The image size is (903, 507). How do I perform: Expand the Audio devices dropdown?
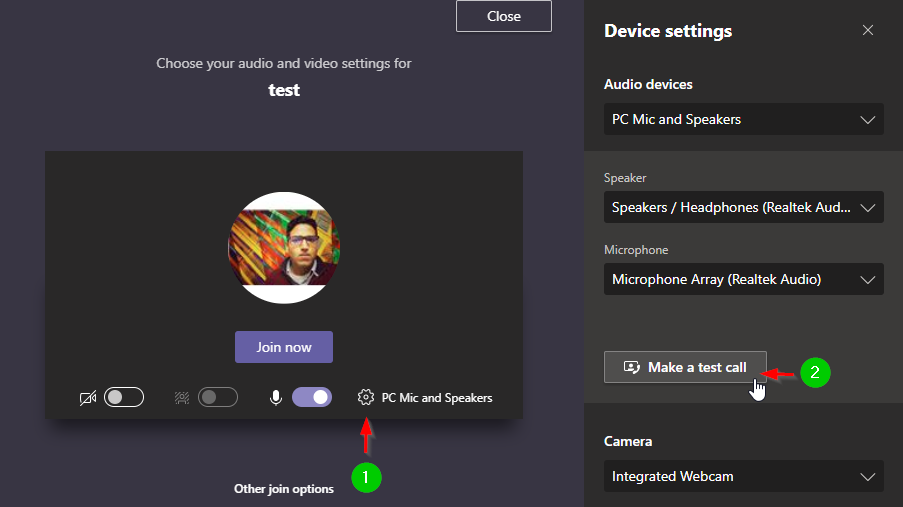743,119
